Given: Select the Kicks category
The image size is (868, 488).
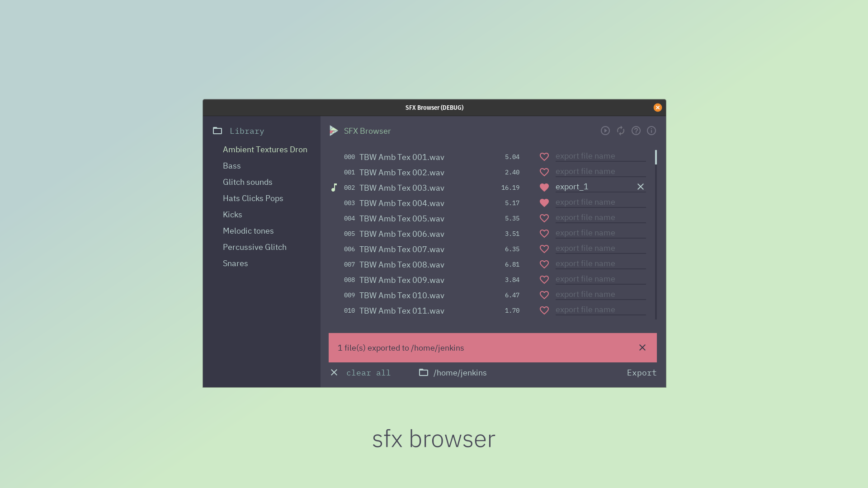Looking at the screenshot, I should 232,215.
